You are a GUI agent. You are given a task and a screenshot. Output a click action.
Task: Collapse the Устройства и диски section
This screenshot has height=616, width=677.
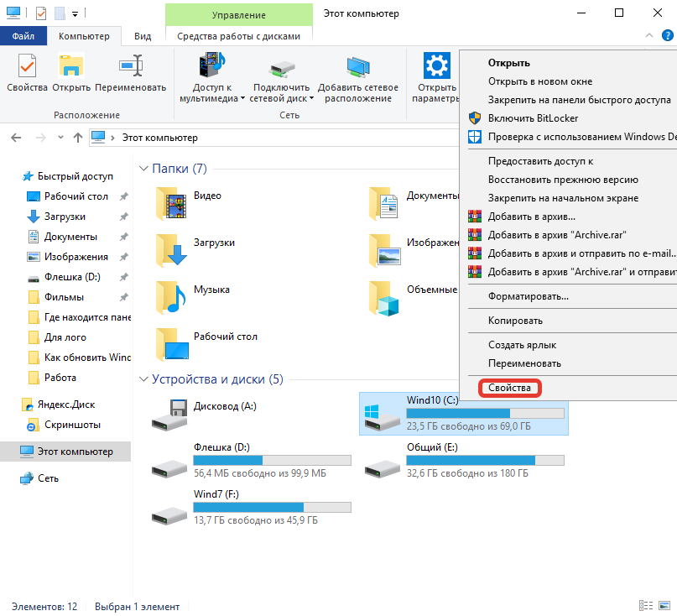point(143,379)
